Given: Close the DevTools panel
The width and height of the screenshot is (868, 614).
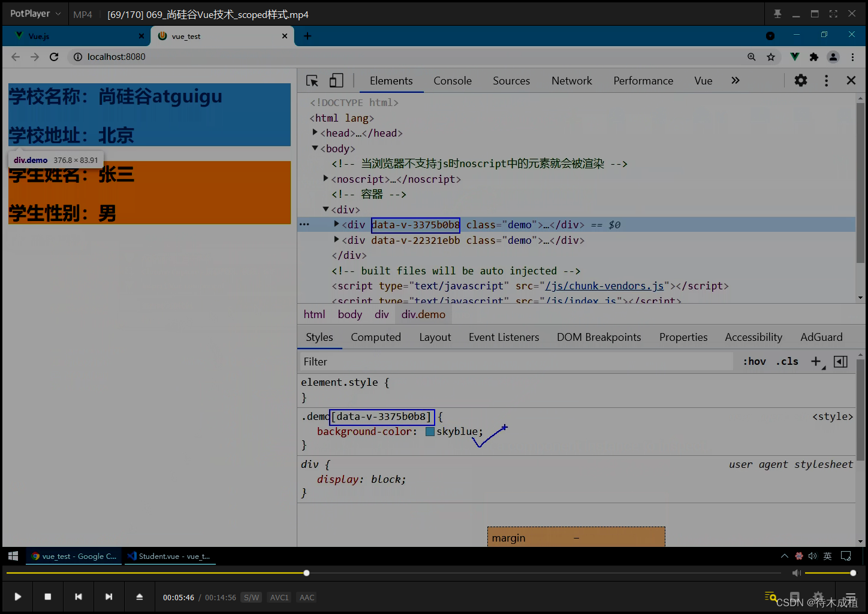Looking at the screenshot, I should [851, 80].
